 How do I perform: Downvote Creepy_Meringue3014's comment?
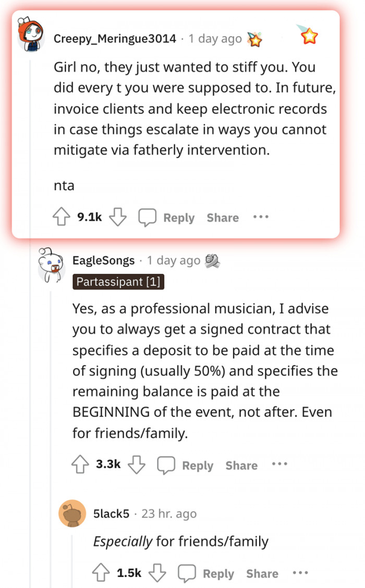coord(118,217)
